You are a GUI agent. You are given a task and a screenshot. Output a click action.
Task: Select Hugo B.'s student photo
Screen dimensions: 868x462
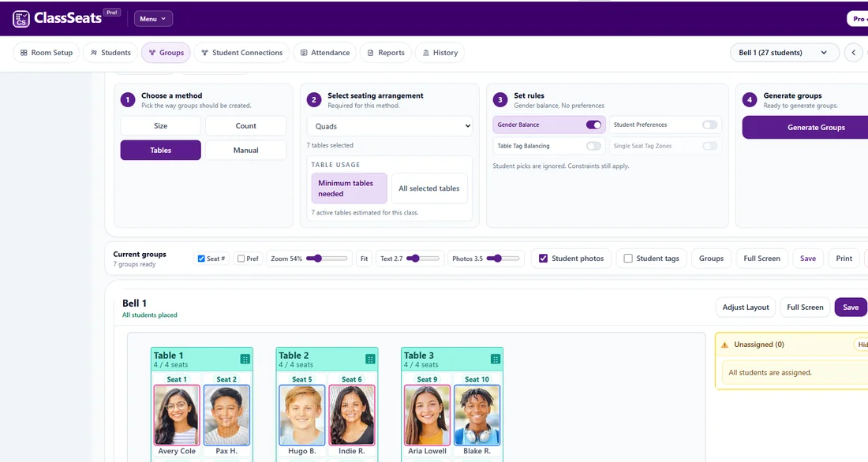[301, 415]
